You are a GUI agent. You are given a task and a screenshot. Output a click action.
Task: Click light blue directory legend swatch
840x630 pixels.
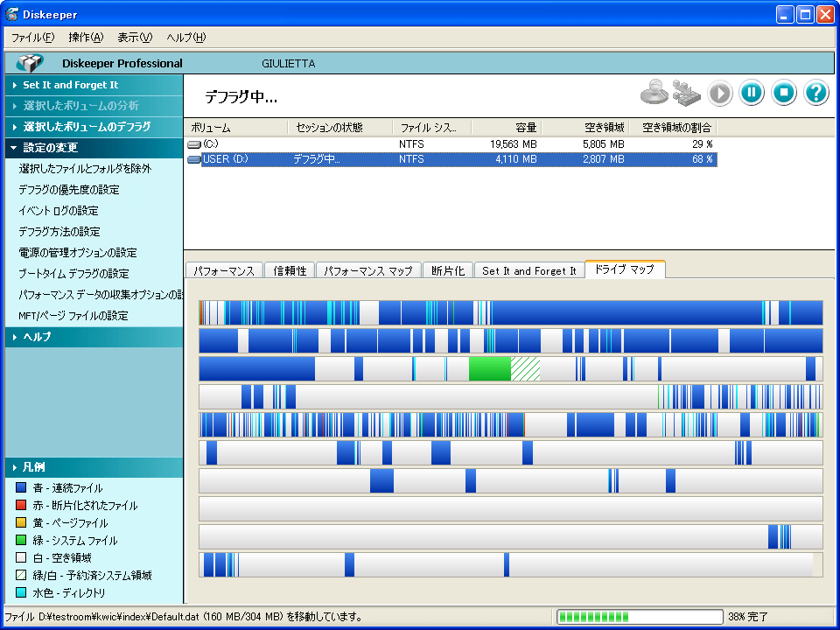click(21, 592)
